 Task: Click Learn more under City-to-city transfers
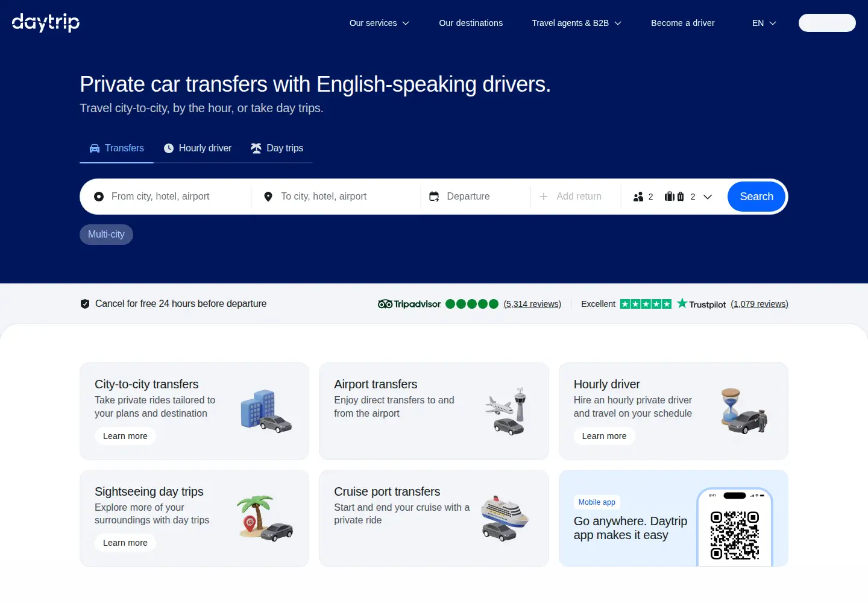point(125,436)
